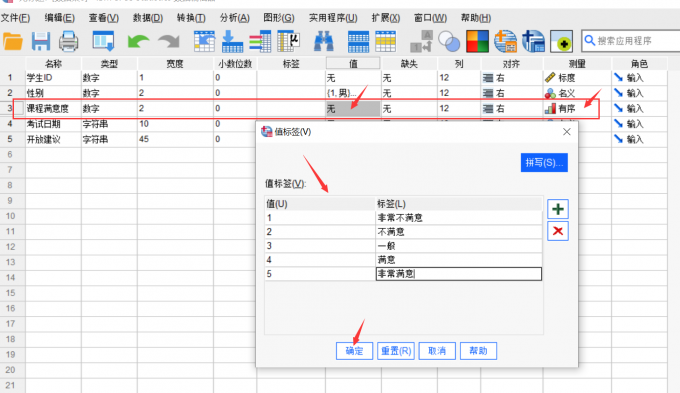Open the 实用程序(U) menu
The image size is (680, 393).
coord(333,18)
